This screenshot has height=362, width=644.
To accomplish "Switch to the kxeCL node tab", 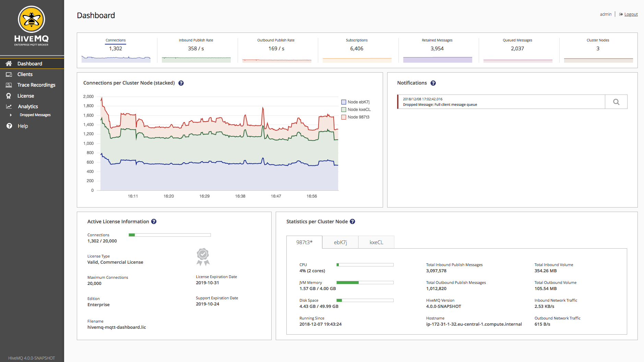I will (x=377, y=242).
